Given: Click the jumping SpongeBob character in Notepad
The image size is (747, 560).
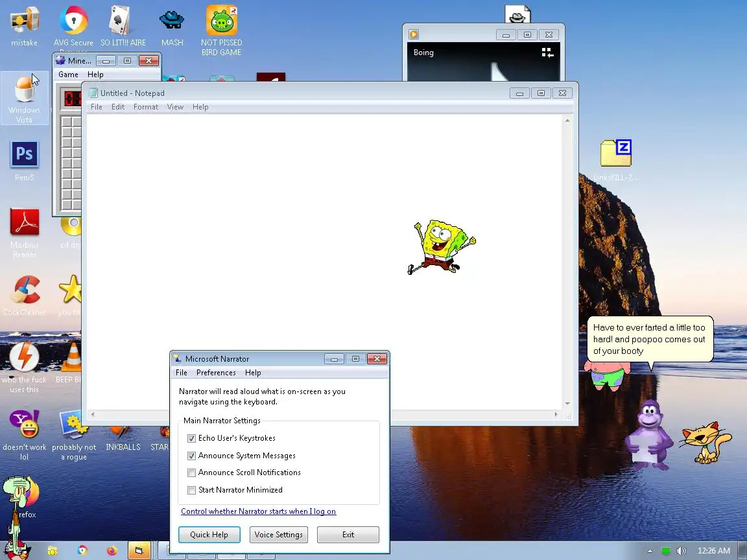Looking at the screenshot, I should (441, 247).
